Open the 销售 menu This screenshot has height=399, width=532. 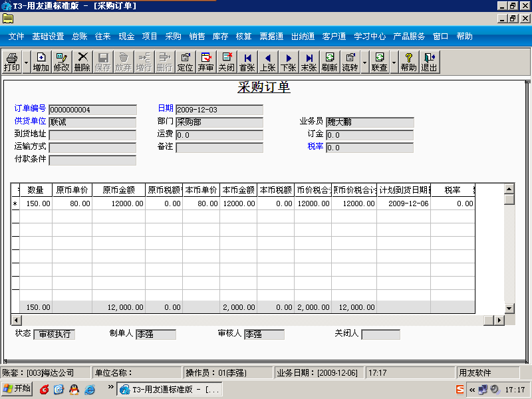pyautogui.click(x=197, y=37)
